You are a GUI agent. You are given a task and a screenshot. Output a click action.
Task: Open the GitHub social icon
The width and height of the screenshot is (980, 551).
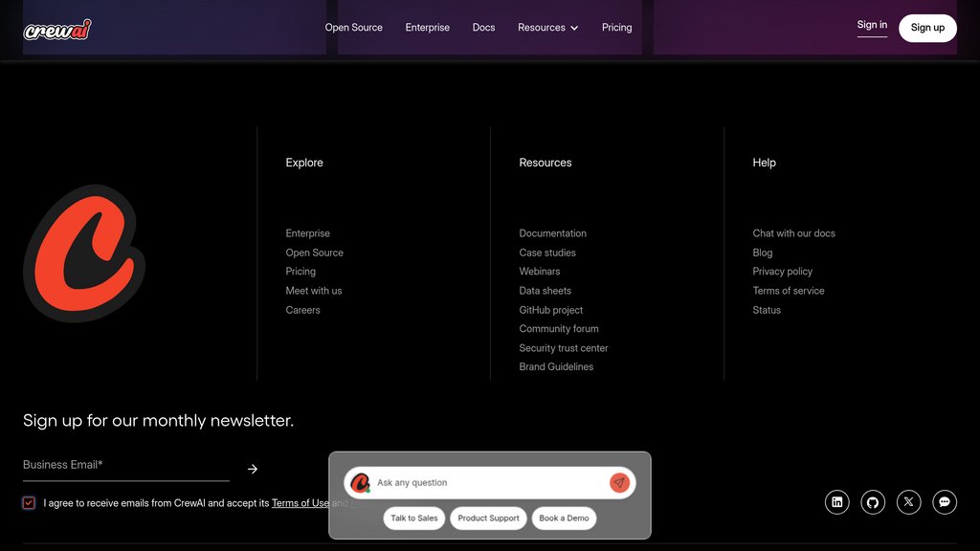(x=873, y=502)
